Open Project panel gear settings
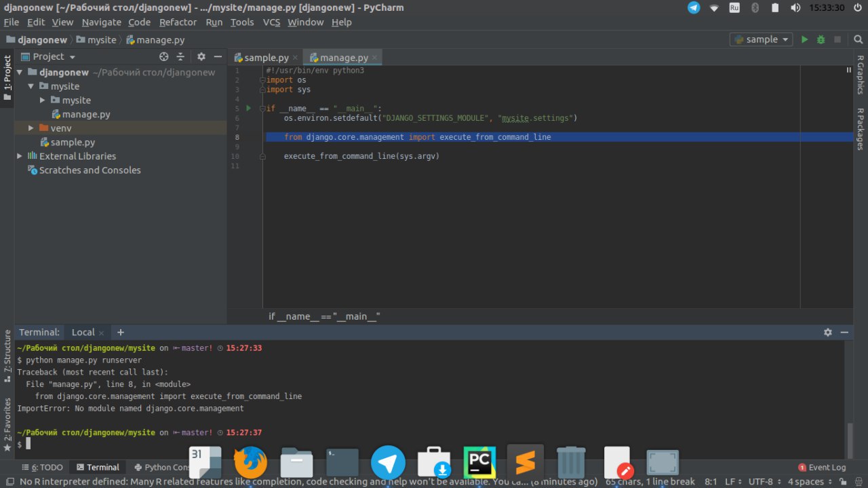Viewport: 868px width, 488px height. [x=201, y=57]
